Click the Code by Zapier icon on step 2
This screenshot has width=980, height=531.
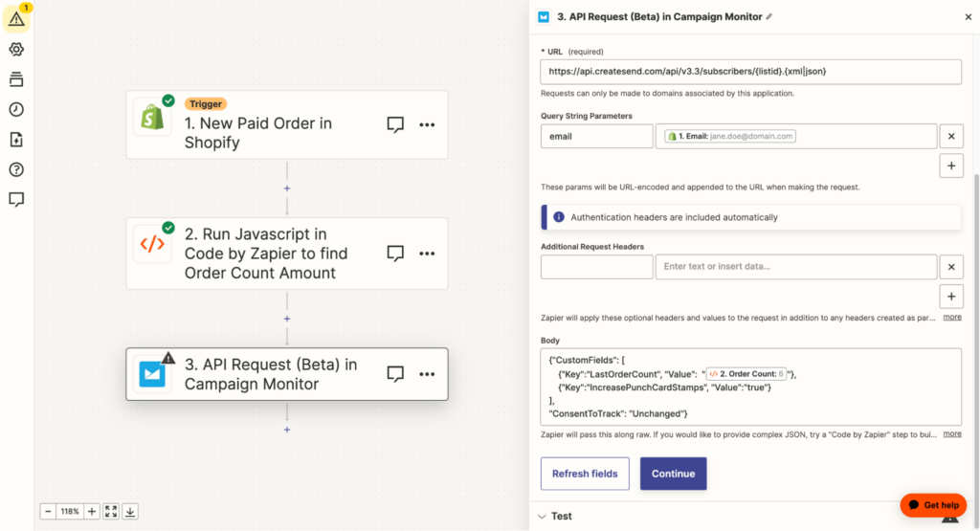(152, 244)
